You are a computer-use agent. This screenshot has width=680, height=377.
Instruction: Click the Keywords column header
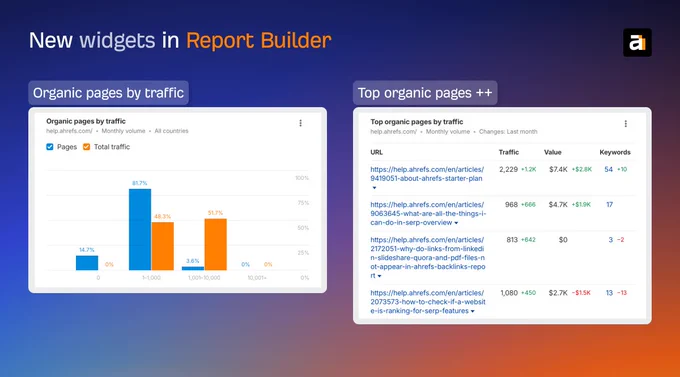tap(615, 152)
